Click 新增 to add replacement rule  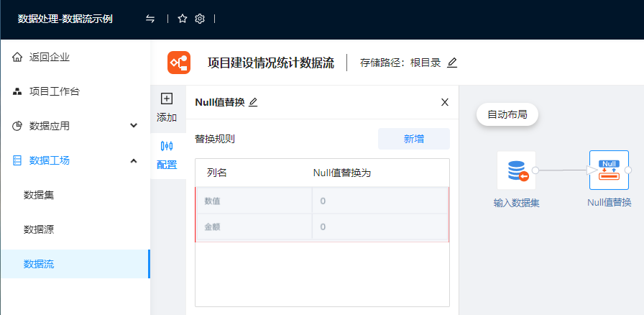click(x=413, y=139)
